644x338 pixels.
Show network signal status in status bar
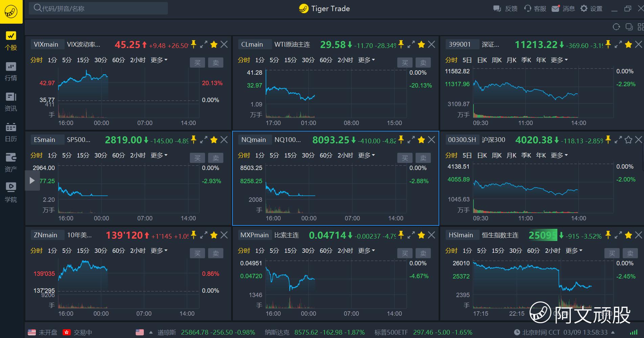click(634, 333)
